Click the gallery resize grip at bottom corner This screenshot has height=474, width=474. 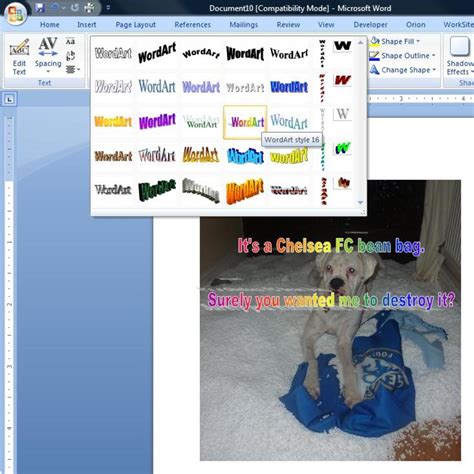[x=363, y=212]
